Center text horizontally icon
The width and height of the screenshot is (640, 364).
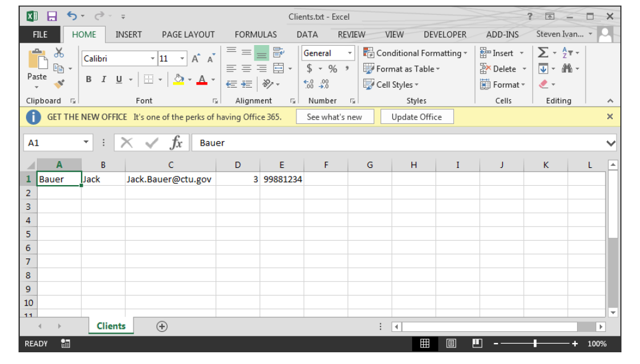(246, 68)
